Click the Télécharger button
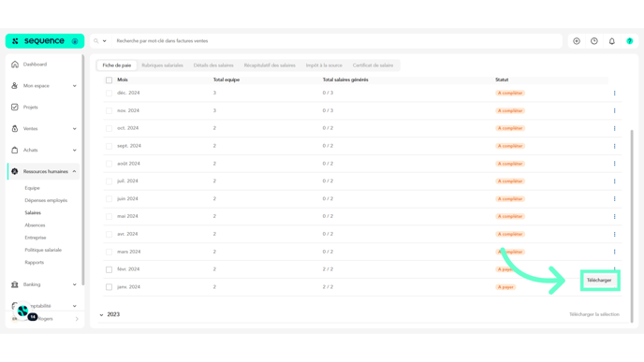The width and height of the screenshot is (644, 362). point(599,281)
